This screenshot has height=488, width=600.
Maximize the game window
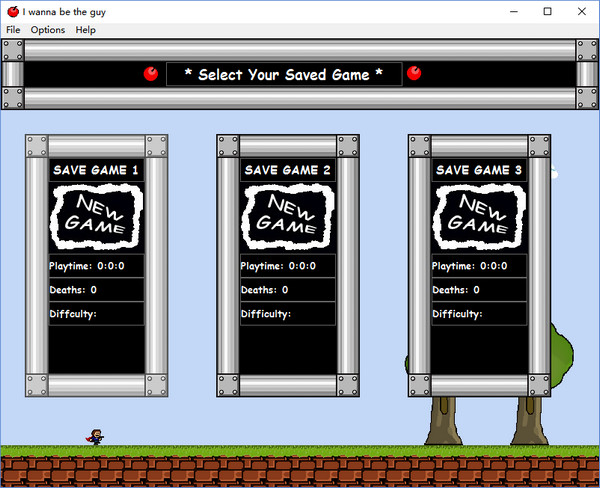[x=547, y=11]
